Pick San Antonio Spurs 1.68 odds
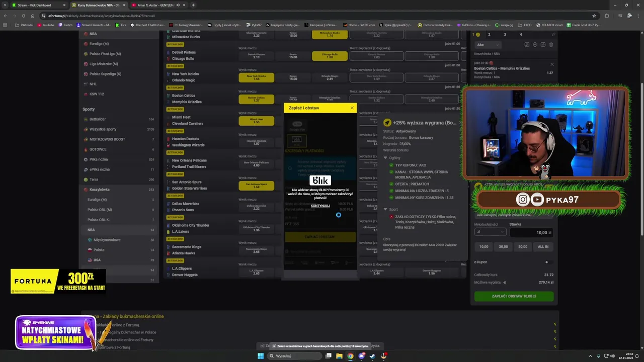Image resolution: width=644 pixels, height=362 pixels. click(x=256, y=186)
